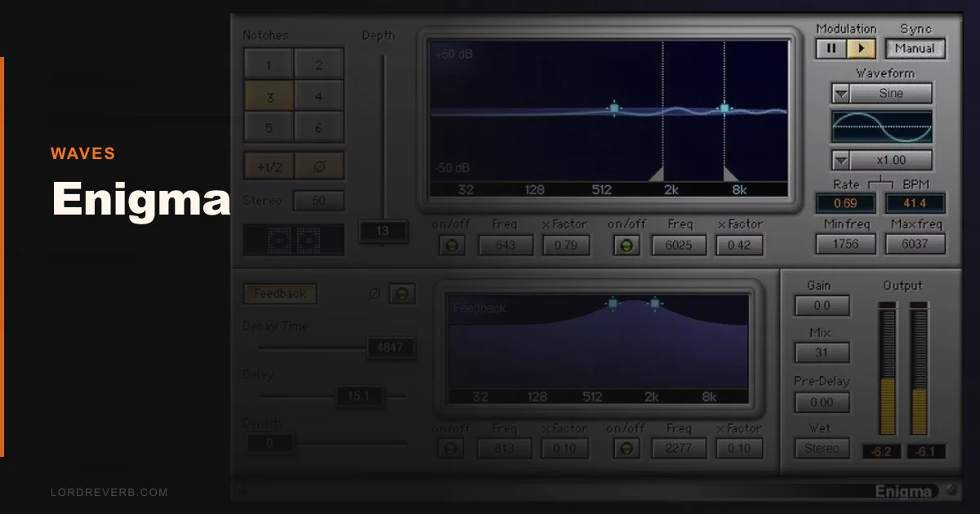Toggle on/off for the 6025 Hz upper filter
Image resolution: width=980 pixels, height=514 pixels.
tap(626, 245)
